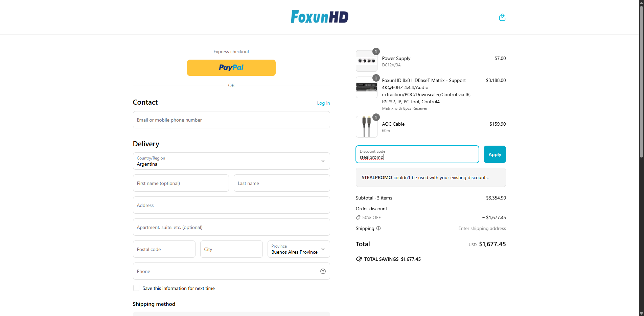
Task: Click the City field
Action: 231,249
